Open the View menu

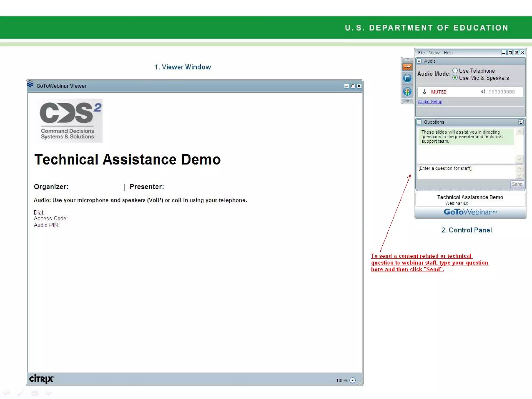[434, 53]
